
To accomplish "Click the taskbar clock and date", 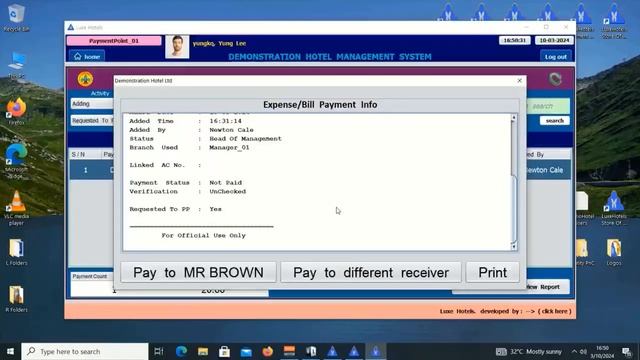I will [x=602, y=352].
